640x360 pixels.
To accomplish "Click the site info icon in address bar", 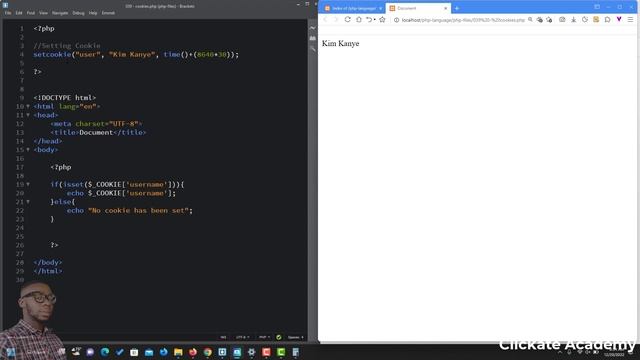I will [x=396, y=20].
